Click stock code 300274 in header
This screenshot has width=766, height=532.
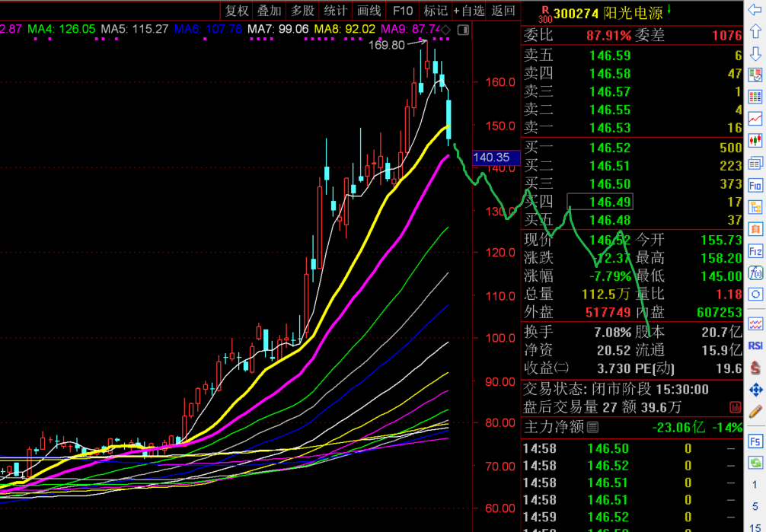pos(576,13)
